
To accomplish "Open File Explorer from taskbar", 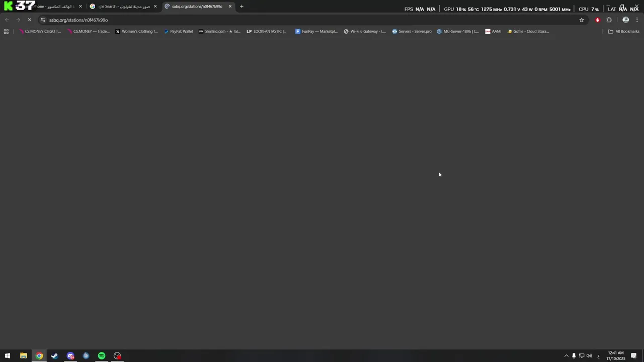I will pyautogui.click(x=23, y=356).
